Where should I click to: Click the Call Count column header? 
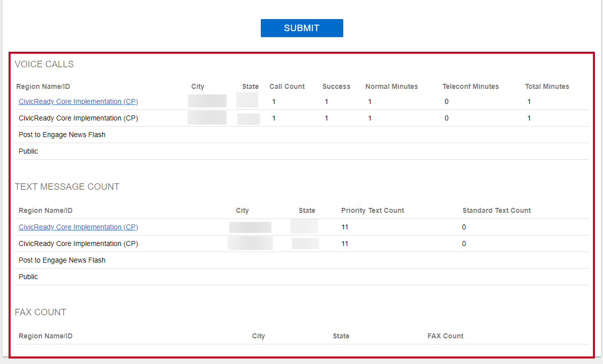(287, 86)
